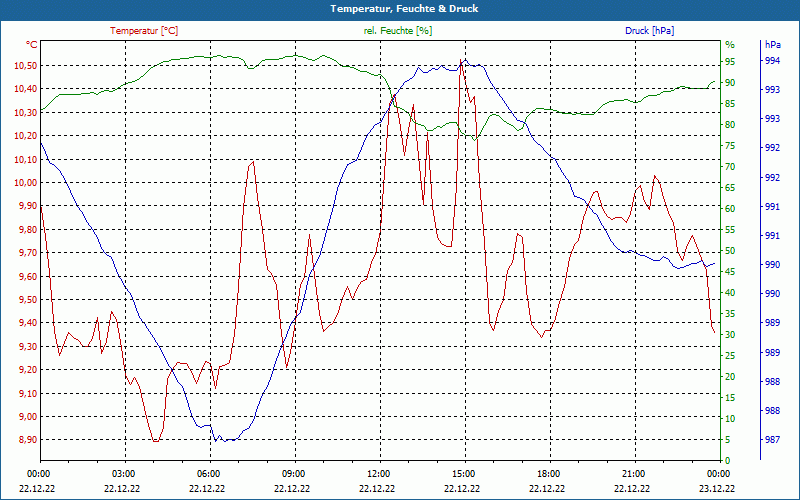Click the '8,90' temperature axis value

(x=28, y=440)
